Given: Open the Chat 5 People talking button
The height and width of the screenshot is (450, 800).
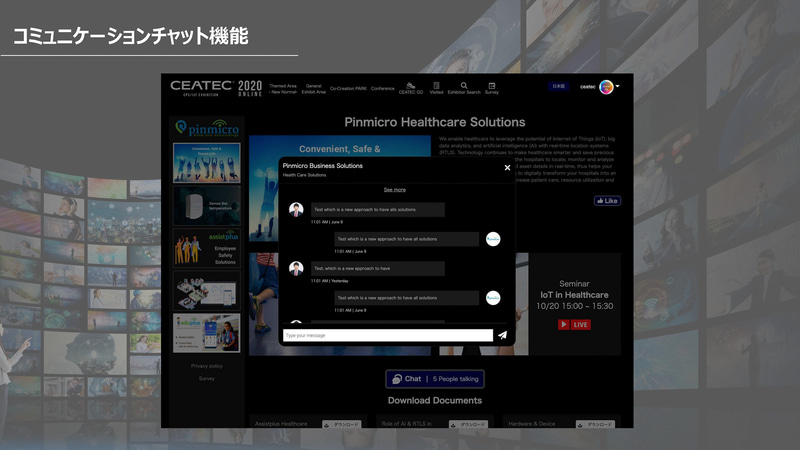Looking at the screenshot, I should pyautogui.click(x=435, y=379).
